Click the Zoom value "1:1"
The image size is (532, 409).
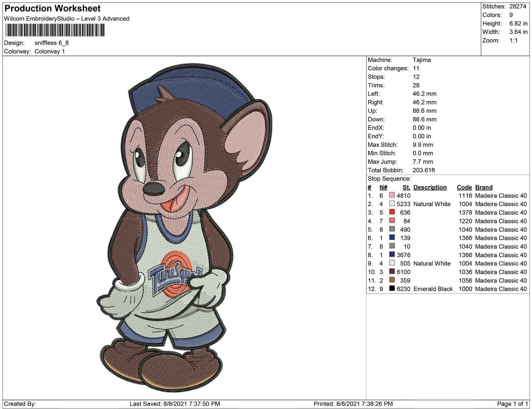click(x=514, y=40)
